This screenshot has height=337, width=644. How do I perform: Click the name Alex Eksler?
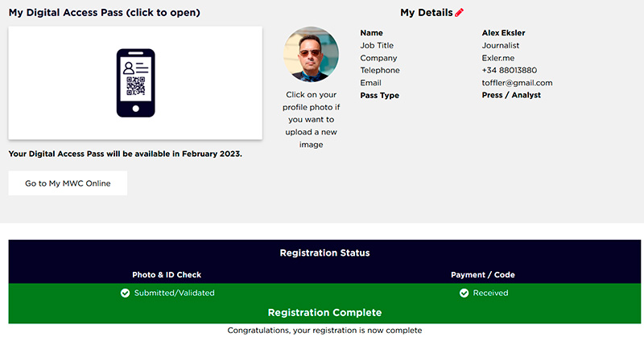click(x=503, y=33)
